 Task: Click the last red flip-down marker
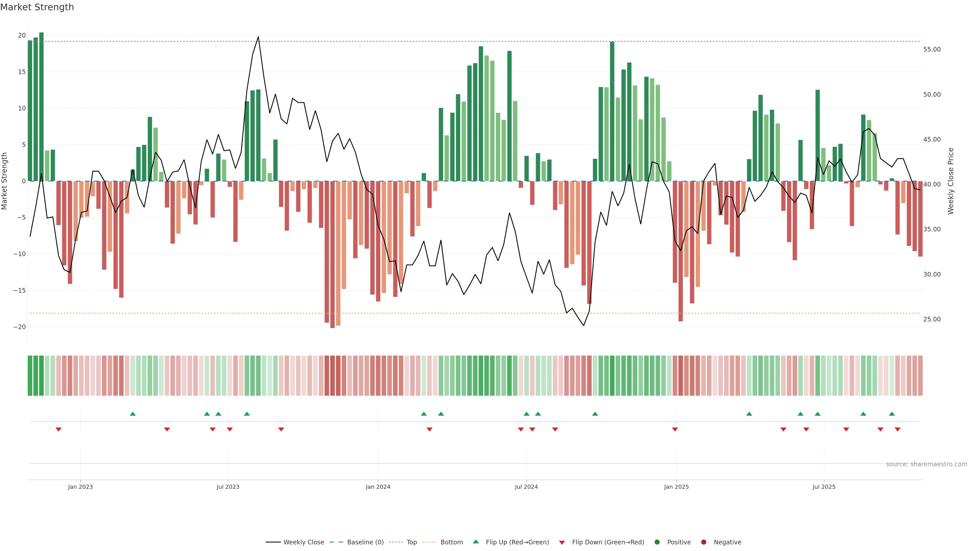tap(898, 429)
